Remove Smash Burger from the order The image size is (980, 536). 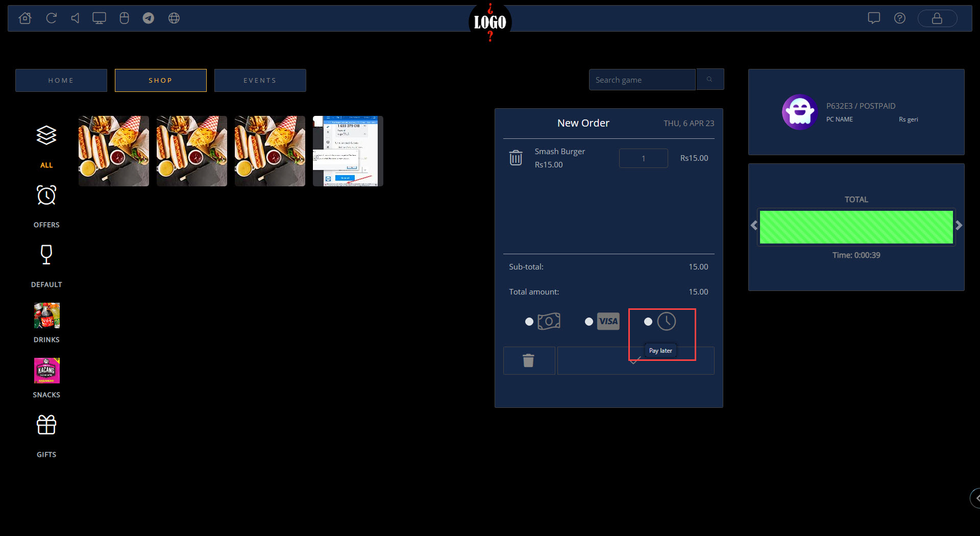516,158
